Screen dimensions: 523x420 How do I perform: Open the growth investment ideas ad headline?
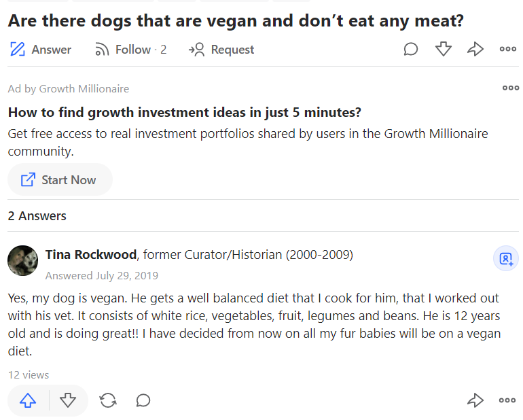point(184,112)
